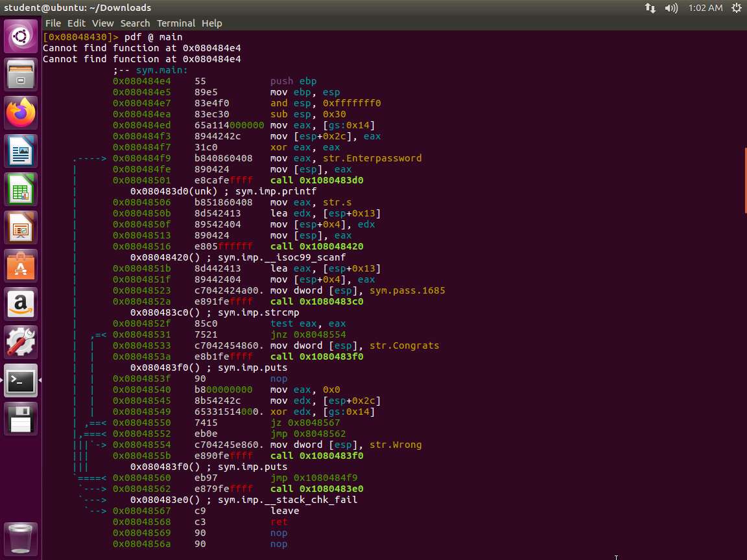The height and width of the screenshot is (560, 747).
Task: Open the Edit menu
Action: click(77, 23)
